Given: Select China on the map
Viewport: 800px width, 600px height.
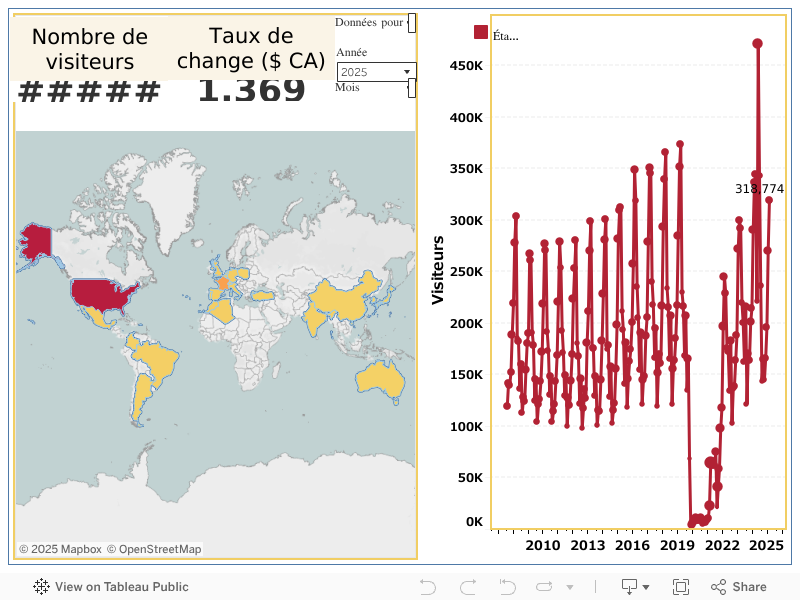Looking at the screenshot, I should (342, 300).
